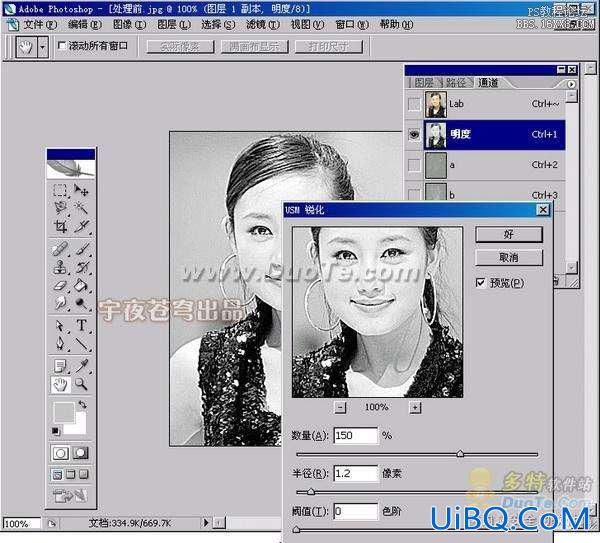The image size is (600, 543).
Task: Reset to default black and white colors
Action: click(56, 431)
